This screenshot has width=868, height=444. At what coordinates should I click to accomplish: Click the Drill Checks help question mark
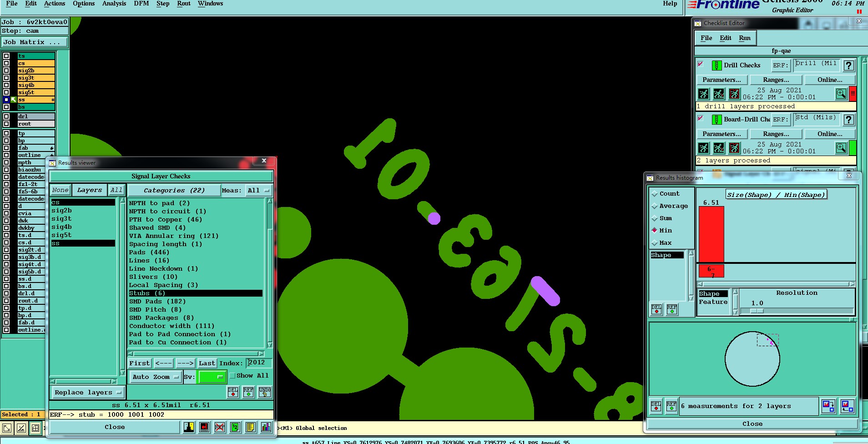848,66
